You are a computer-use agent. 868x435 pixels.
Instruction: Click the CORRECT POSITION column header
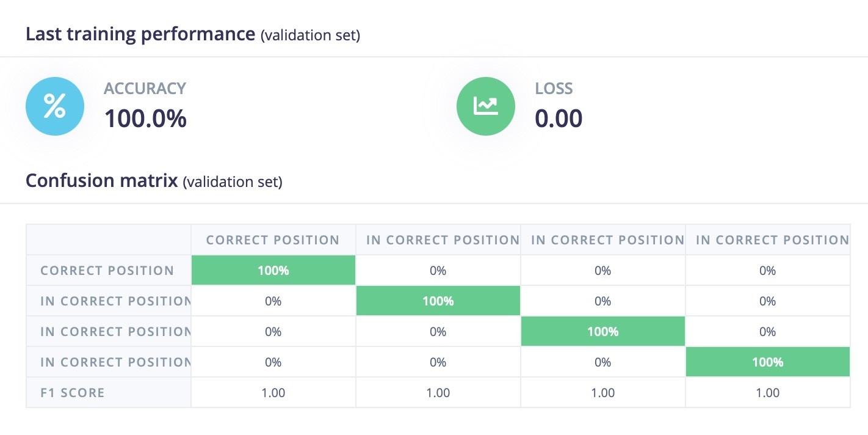pos(273,240)
